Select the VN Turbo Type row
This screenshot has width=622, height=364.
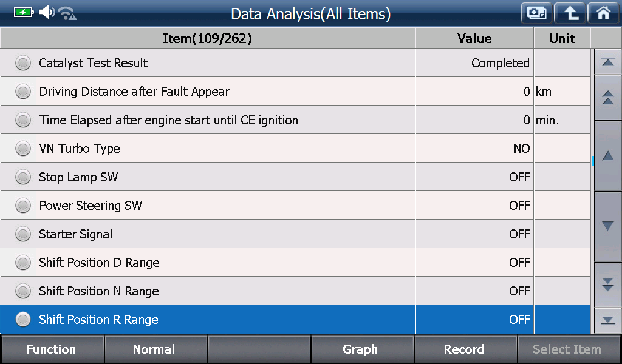pyautogui.click(x=295, y=149)
